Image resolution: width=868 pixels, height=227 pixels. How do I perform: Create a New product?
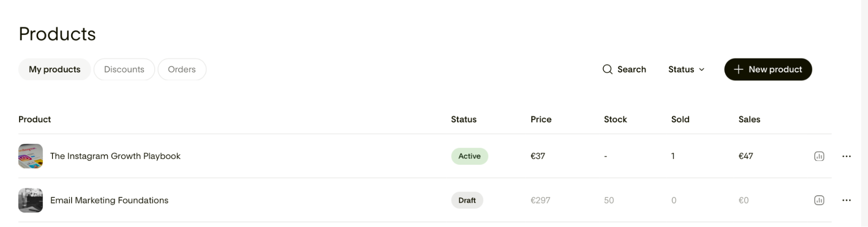[768, 69]
